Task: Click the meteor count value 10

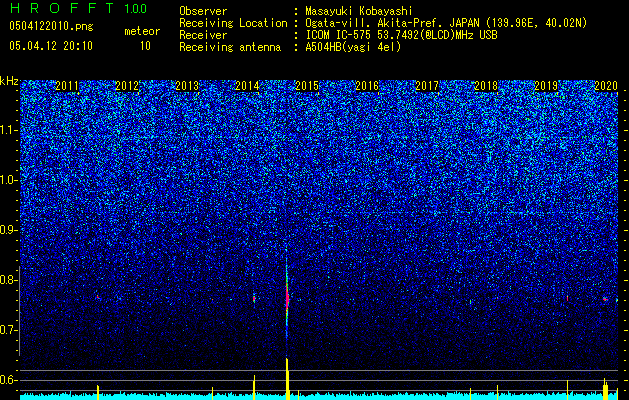Action: (145, 46)
